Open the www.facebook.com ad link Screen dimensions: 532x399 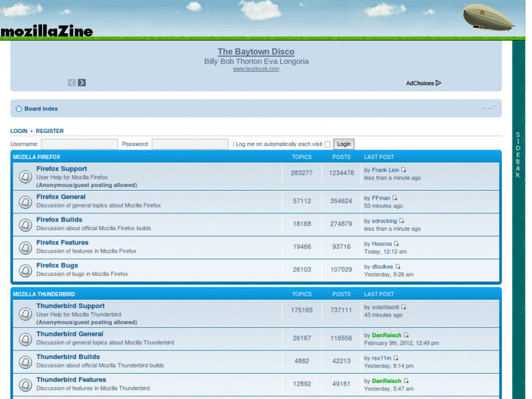point(256,69)
